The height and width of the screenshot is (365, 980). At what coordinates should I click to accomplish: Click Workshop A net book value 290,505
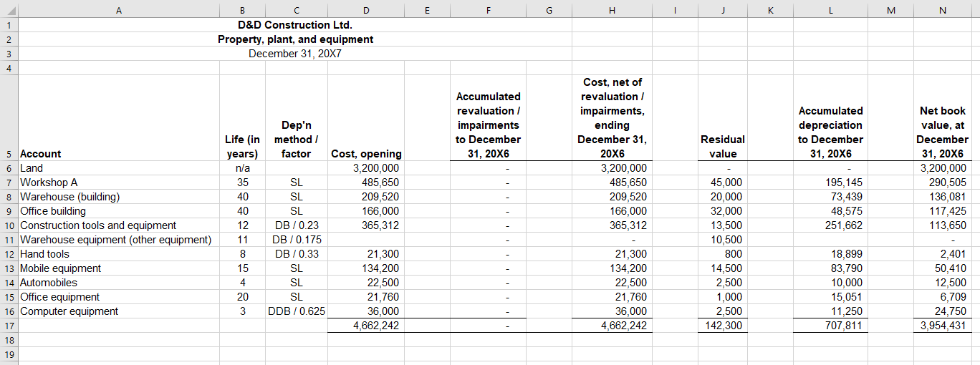(942, 182)
